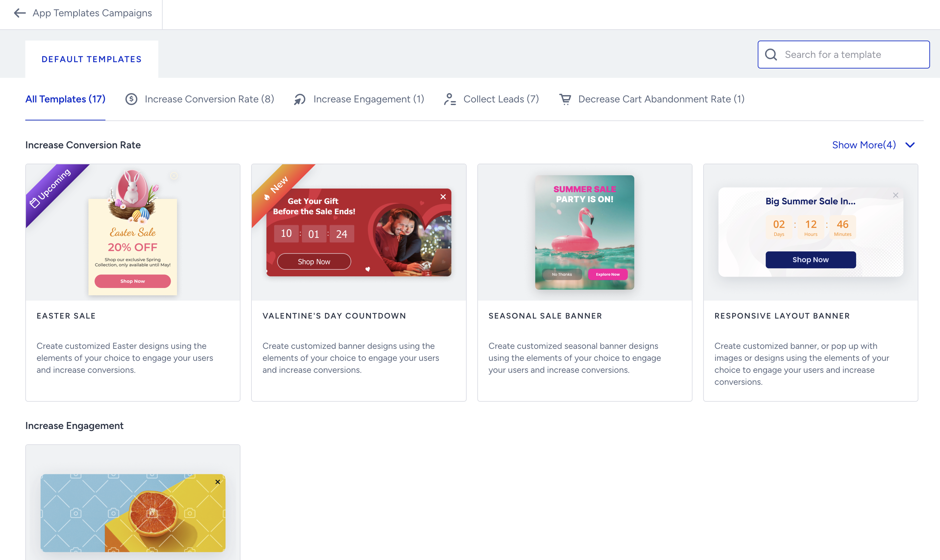
Task: Switch to Increase Conversion Rate (8) tab
Action: click(200, 99)
